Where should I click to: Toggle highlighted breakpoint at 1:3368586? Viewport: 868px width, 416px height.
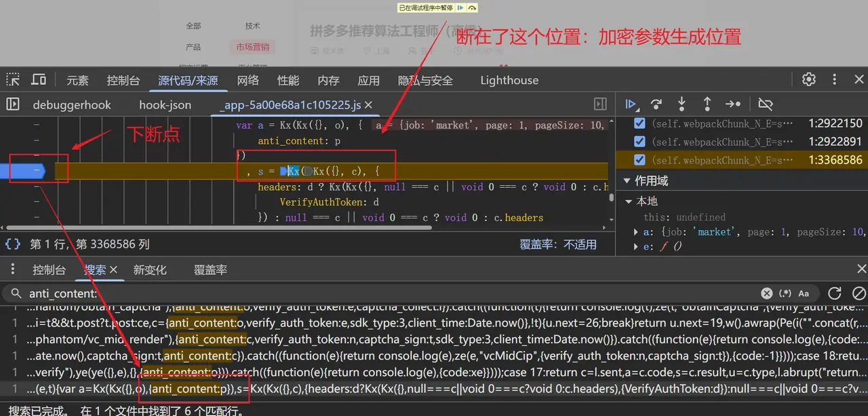coord(639,160)
